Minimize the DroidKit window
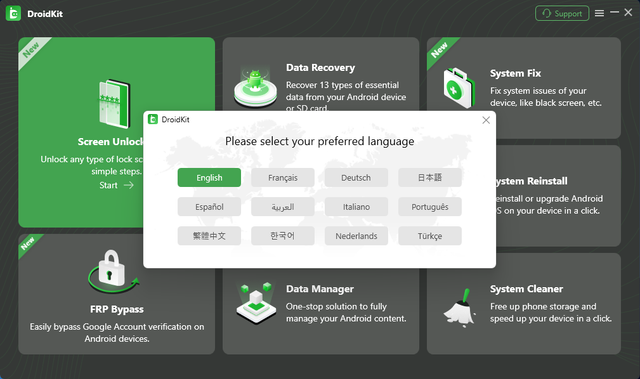 pos(614,13)
